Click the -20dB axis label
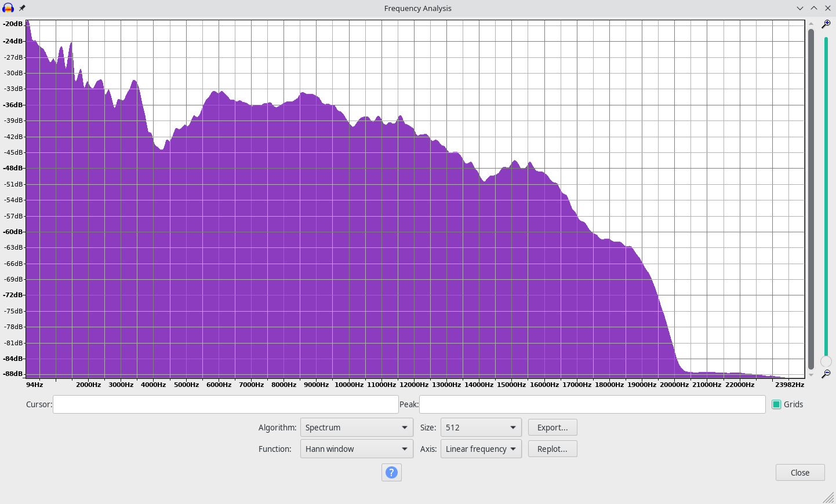 pos(13,24)
